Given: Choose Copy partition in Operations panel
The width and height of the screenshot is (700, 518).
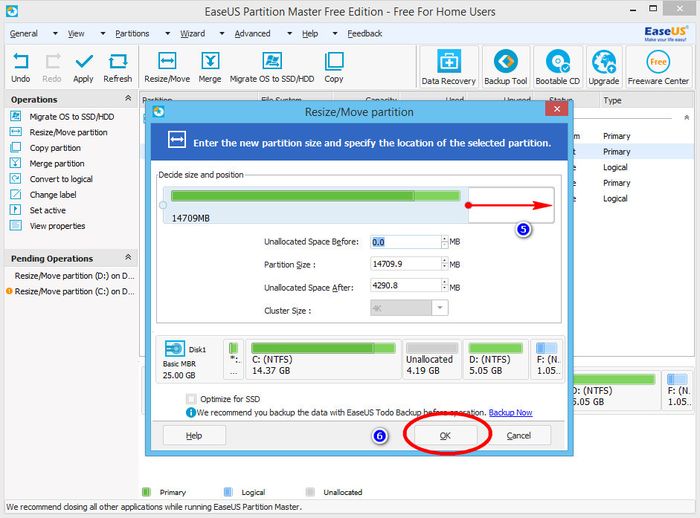Looking at the screenshot, I should point(55,148).
